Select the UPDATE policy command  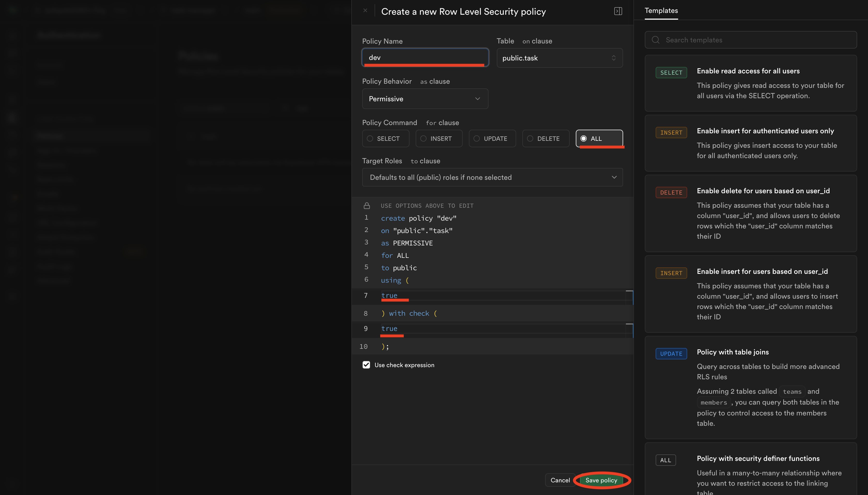pyautogui.click(x=492, y=139)
